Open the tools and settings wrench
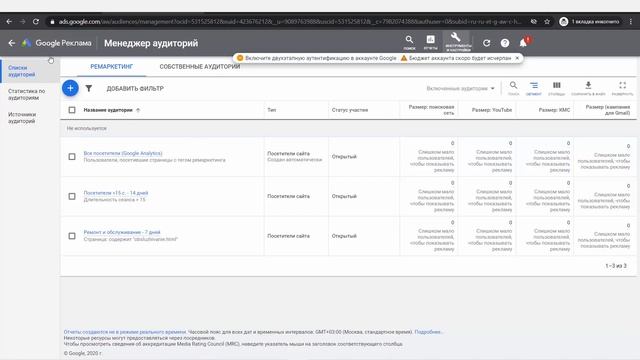Image resolution: width=640 pixels, height=360 pixels. pyautogui.click(x=458, y=42)
